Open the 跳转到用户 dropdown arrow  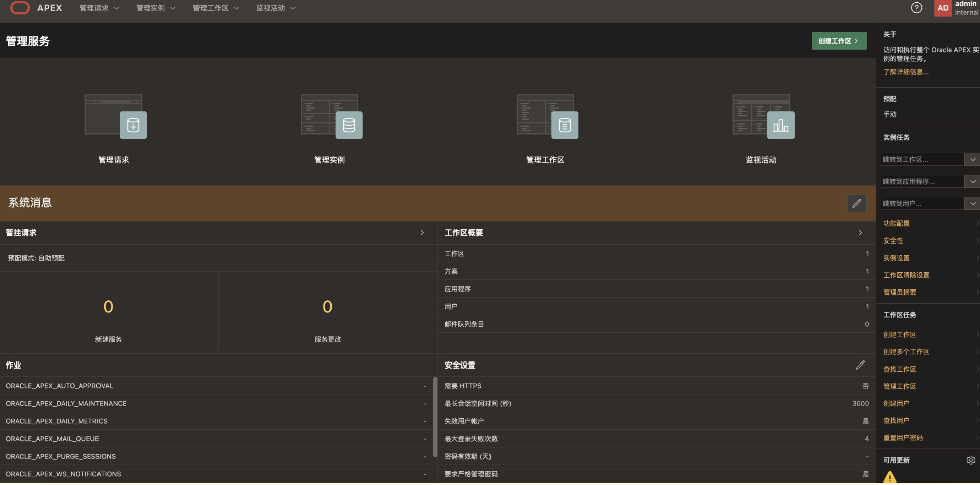(973, 203)
